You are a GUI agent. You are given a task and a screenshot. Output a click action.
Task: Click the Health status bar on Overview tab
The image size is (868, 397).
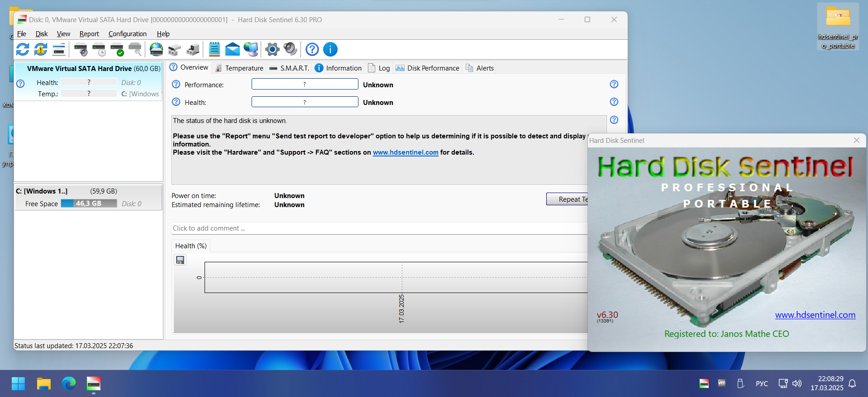point(305,102)
